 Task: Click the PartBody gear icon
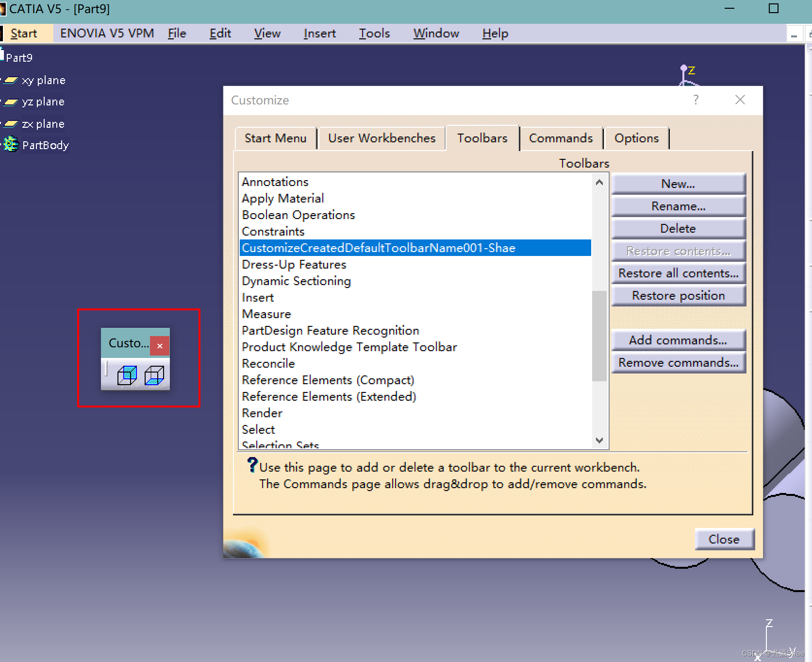pos(11,144)
